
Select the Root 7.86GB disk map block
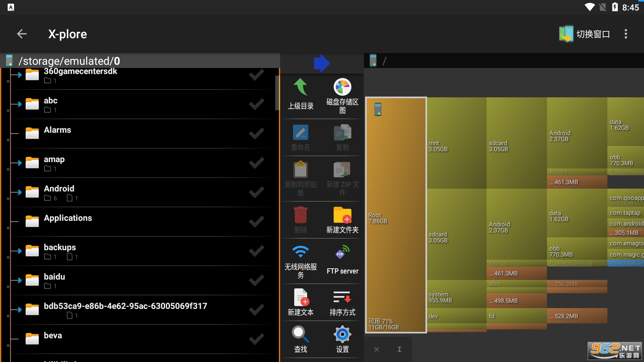point(396,215)
